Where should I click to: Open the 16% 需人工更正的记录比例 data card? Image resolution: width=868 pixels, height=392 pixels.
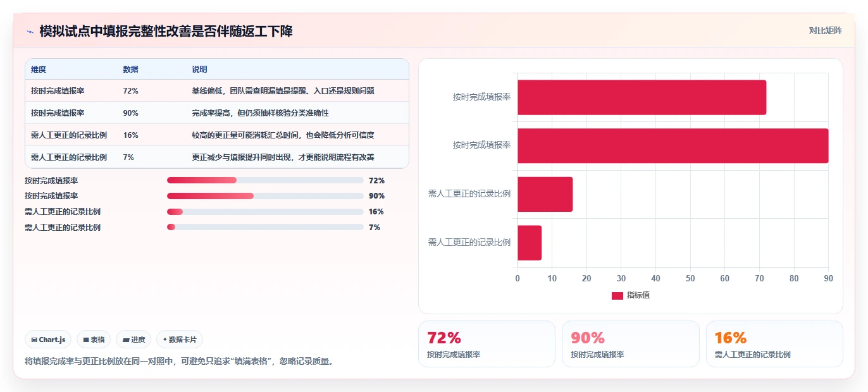(x=774, y=344)
